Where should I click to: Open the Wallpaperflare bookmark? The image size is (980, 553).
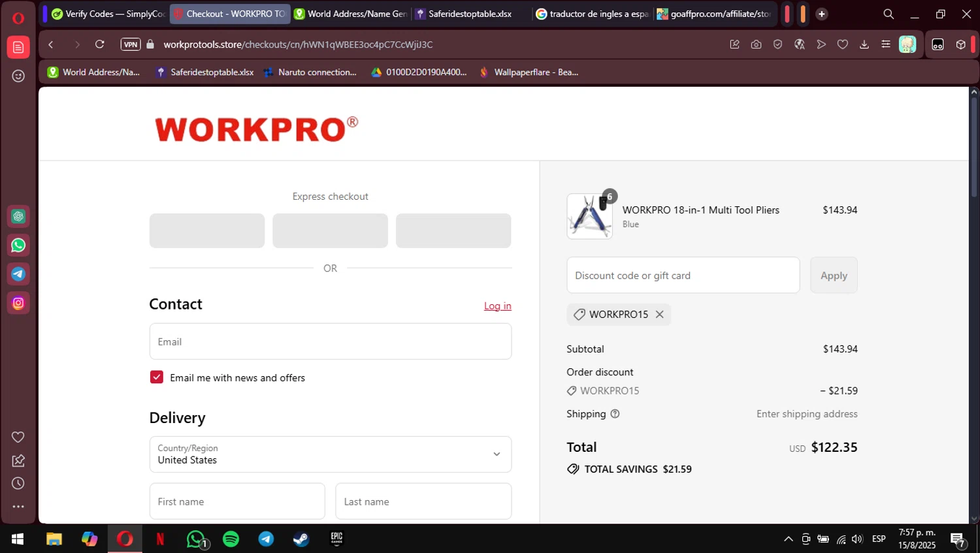[x=529, y=72]
